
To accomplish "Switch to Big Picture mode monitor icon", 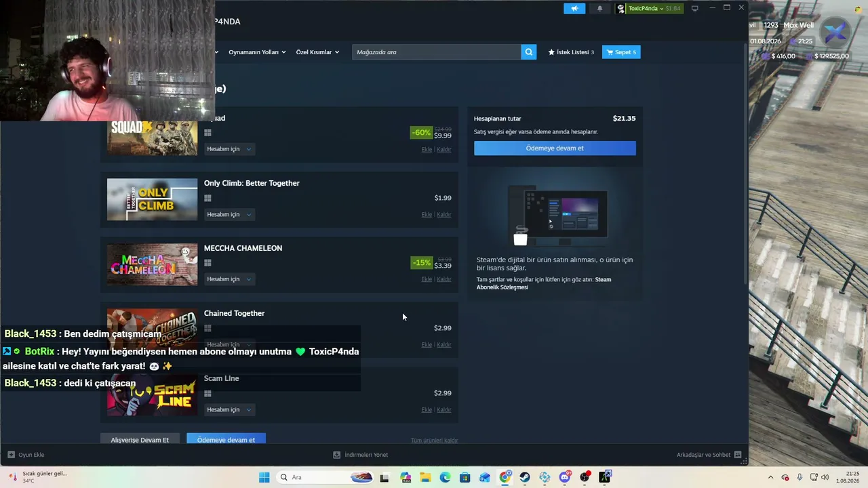I will point(694,8).
